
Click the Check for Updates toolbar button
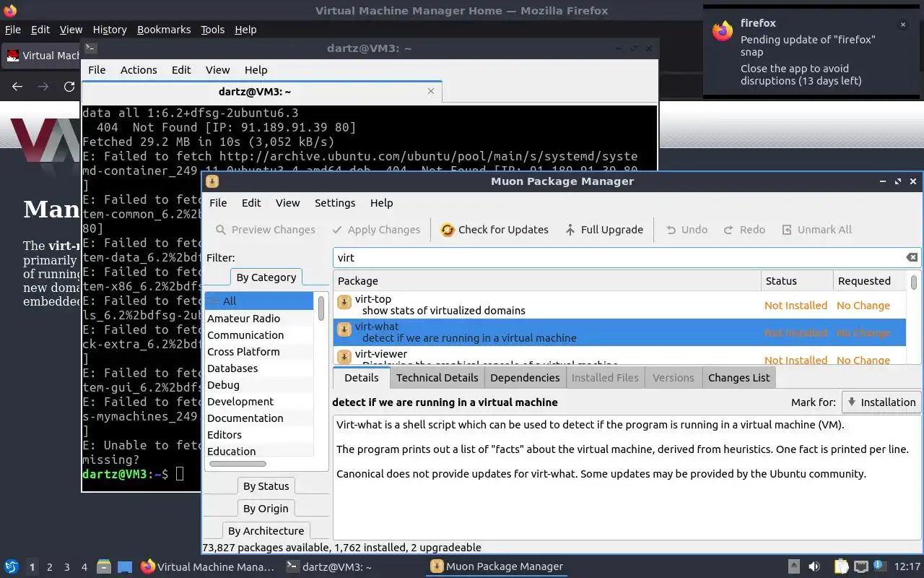coord(494,230)
